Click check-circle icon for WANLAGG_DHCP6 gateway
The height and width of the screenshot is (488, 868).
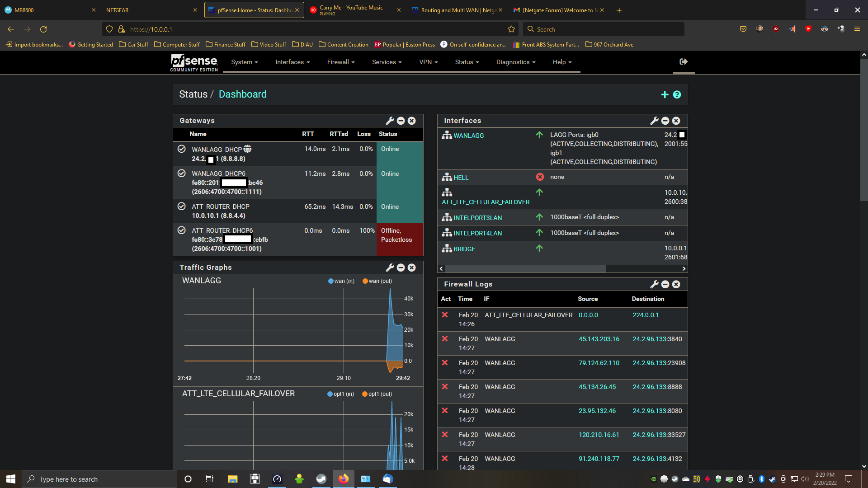pos(182,173)
